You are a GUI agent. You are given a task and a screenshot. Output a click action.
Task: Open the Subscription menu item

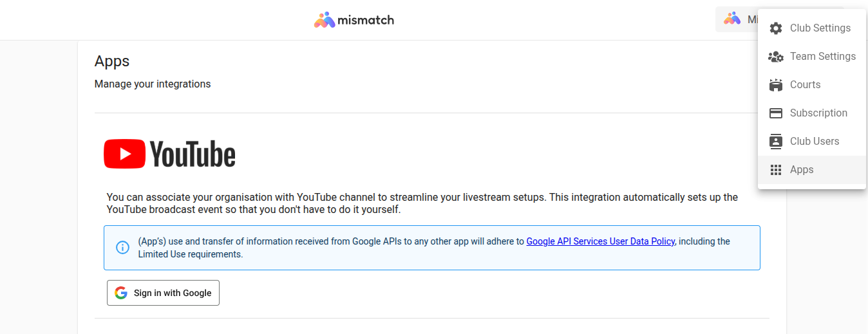click(x=818, y=113)
